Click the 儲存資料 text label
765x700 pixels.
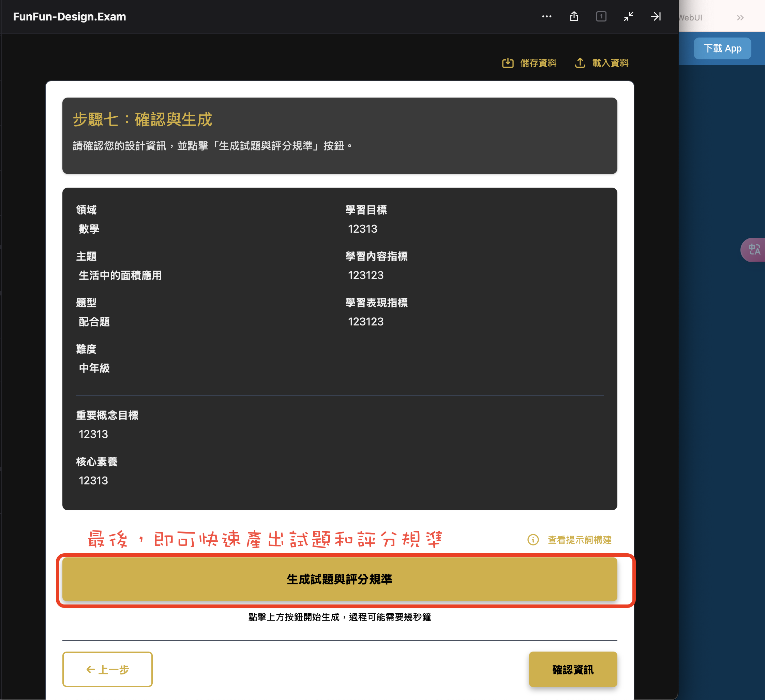[x=538, y=63]
